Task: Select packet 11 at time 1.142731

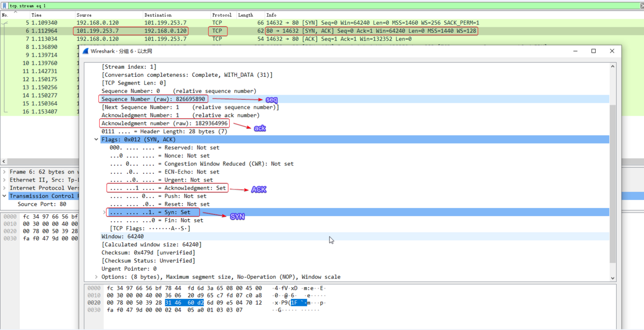Action: pyautogui.click(x=41, y=71)
